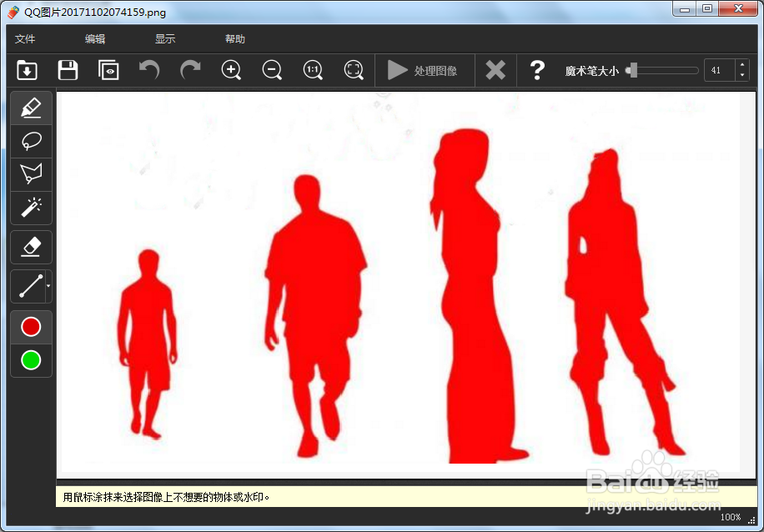This screenshot has width=764, height=532.
Task: Open the 帮助 menu
Action: [235, 39]
